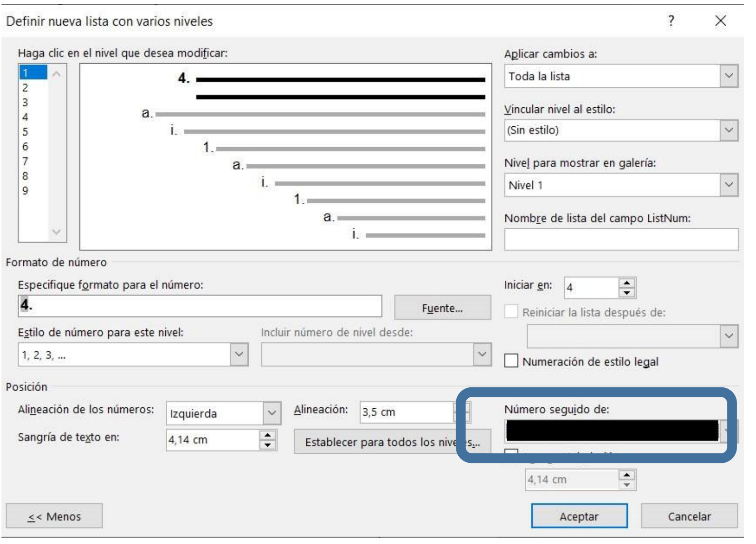Screen dimensions: 756x544
Task: Select level 5 in the level list
Action: 26,132
